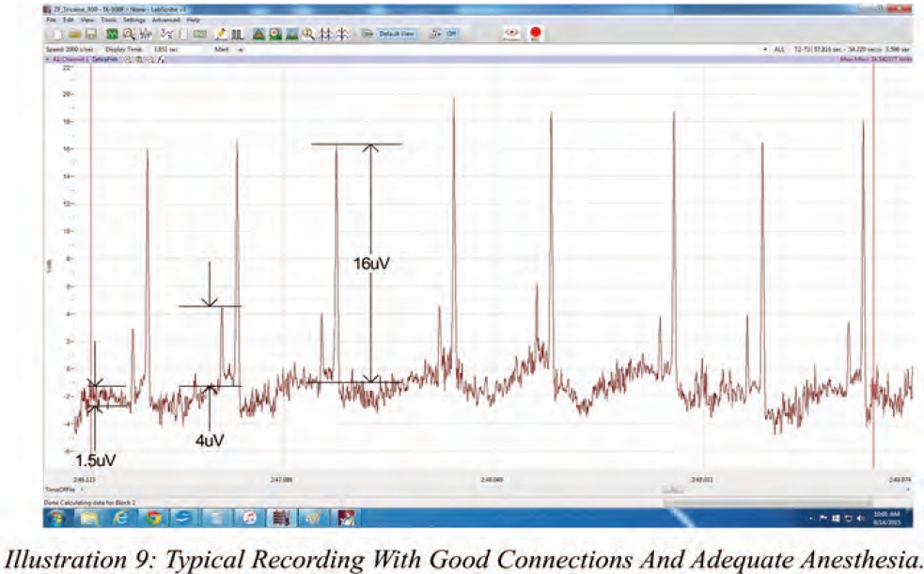Click the Windows Start button
The height and width of the screenshot is (574, 924).
[x=56, y=518]
